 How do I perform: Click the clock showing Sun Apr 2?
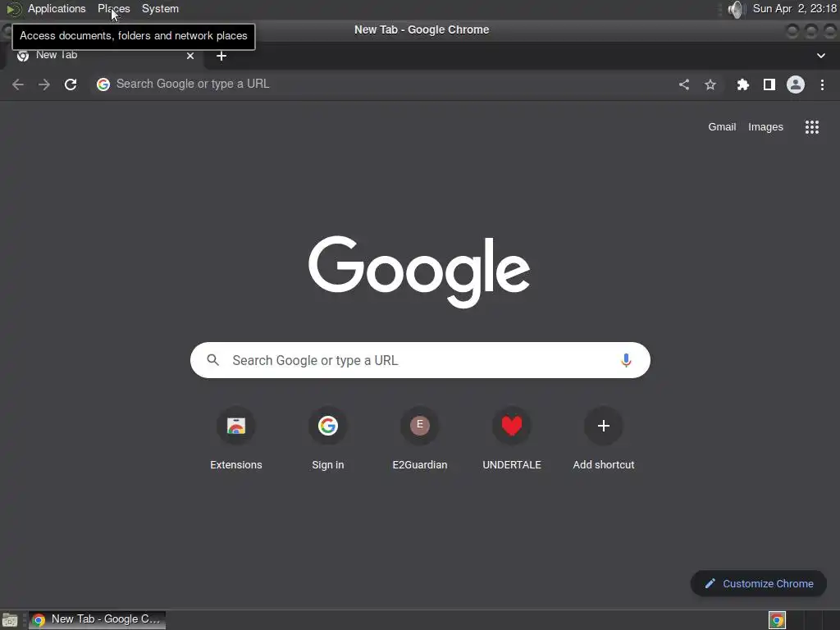pos(794,8)
